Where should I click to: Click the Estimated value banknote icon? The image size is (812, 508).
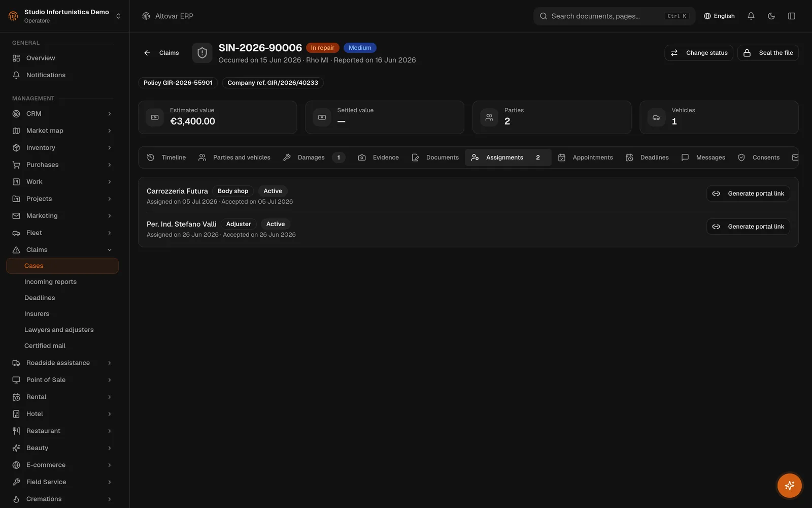pyautogui.click(x=155, y=117)
